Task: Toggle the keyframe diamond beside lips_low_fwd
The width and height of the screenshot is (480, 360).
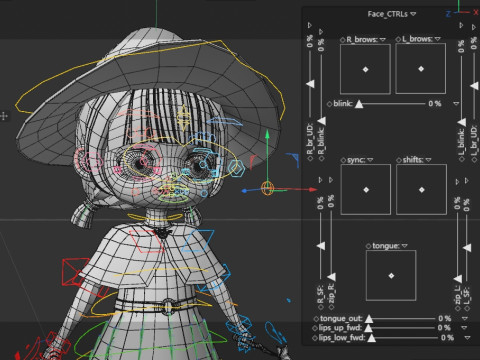Action: tap(315, 338)
